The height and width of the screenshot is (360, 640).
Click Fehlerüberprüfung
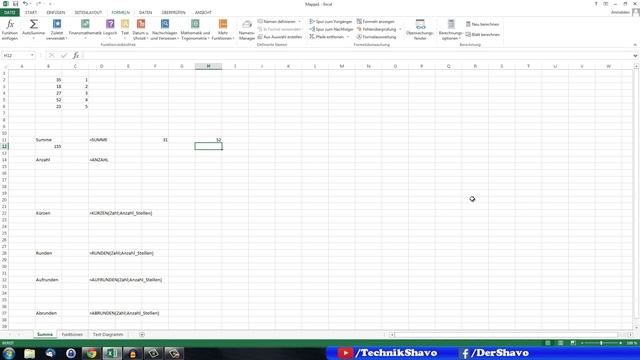click(376, 29)
